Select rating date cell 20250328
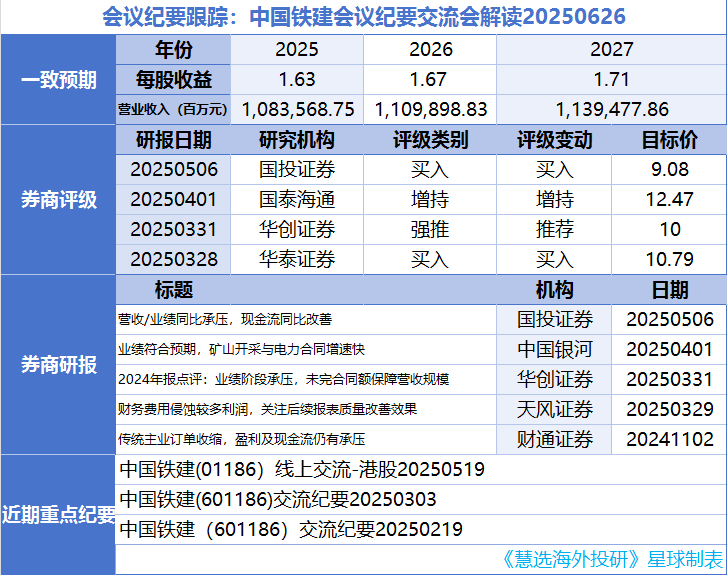The height and width of the screenshot is (575, 728). [173, 259]
